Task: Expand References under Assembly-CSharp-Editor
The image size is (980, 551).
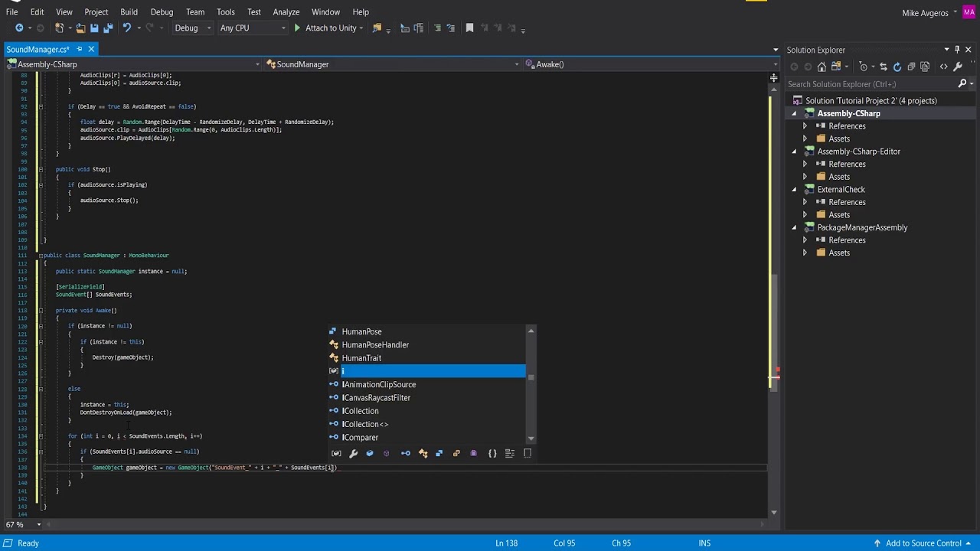Action: click(805, 164)
